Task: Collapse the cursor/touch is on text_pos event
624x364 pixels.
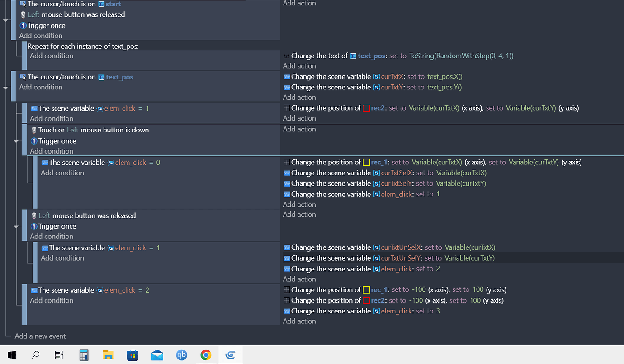Action: (x=5, y=88)
